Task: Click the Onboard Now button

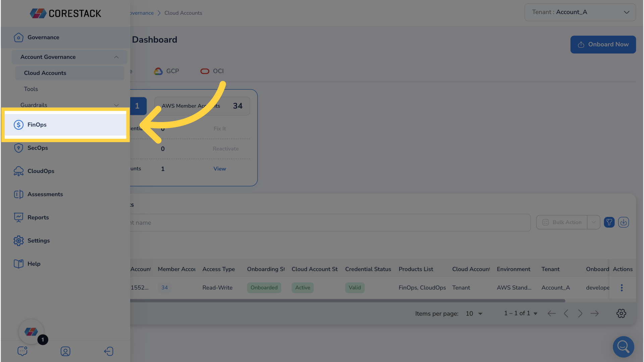Action: pyautogui.click(x=603, y=44)
